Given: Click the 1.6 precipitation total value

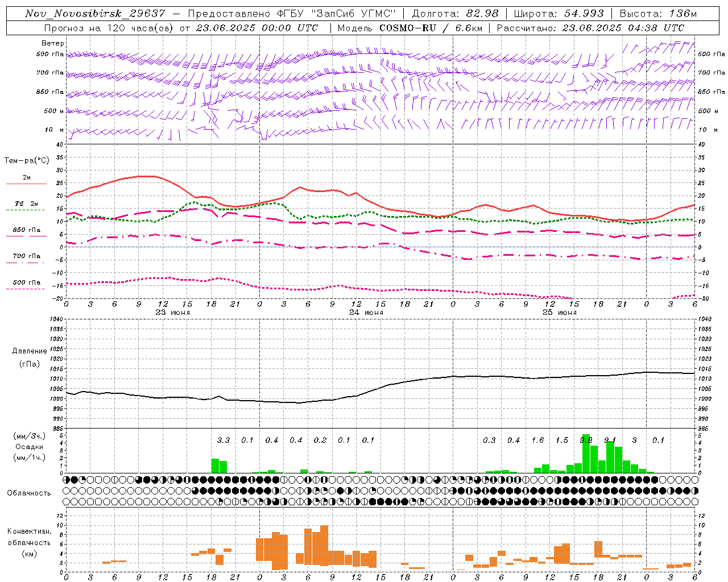Looking at the screenshot, I should [x=537, y=440].
